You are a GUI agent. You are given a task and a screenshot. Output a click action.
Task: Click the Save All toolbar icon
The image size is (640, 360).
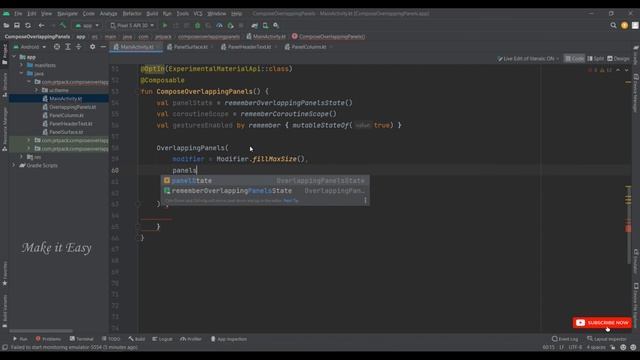click(17, 25)
